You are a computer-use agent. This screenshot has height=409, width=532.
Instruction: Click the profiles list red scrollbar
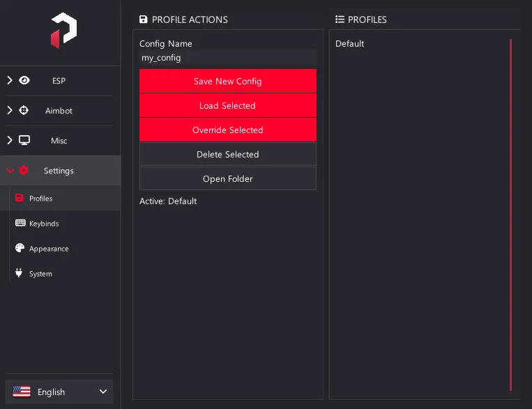(510, 215)
